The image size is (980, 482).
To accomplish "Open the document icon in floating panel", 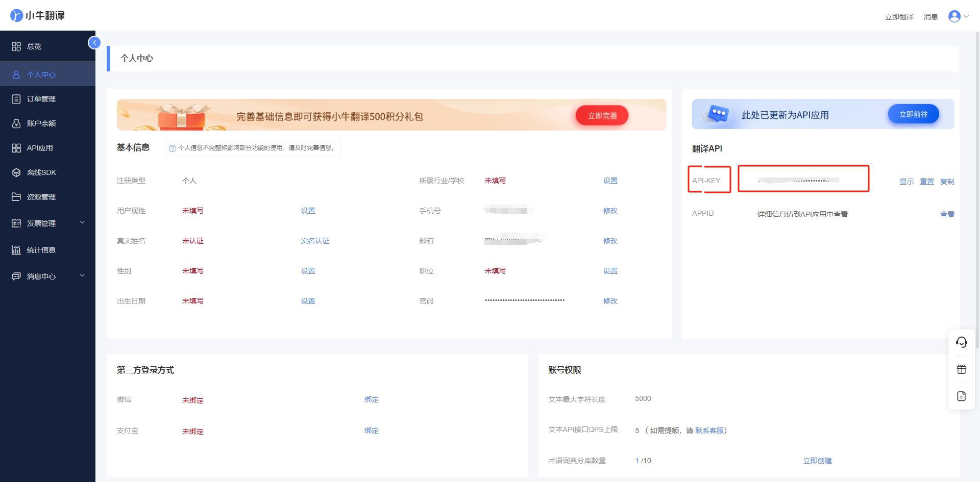I will click(x=962, y=396).
